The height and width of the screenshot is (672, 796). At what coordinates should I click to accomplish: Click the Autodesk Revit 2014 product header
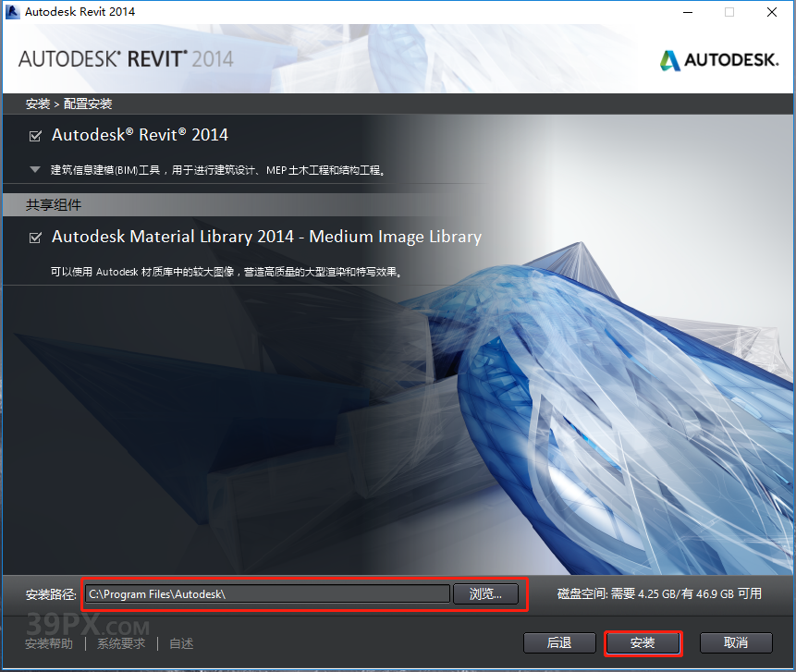140,134
